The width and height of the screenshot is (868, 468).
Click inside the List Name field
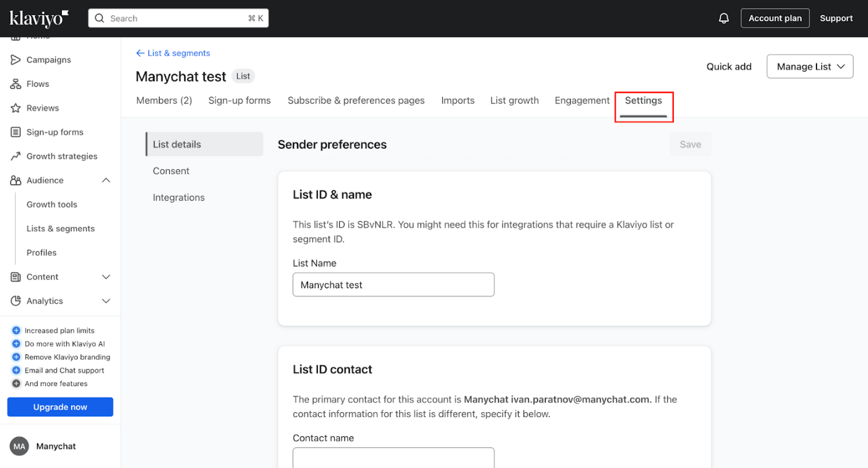tap(393, 285)
